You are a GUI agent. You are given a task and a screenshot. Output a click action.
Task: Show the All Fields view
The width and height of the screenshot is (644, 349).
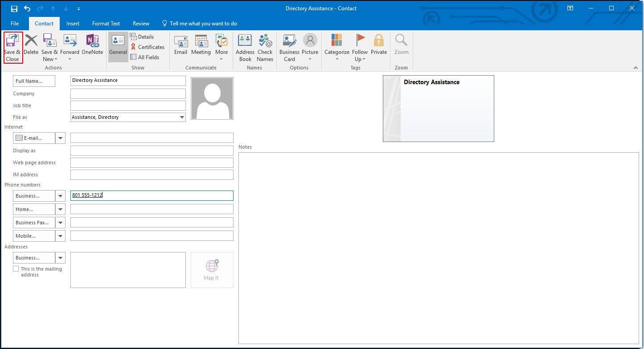[x=145, y=57]
